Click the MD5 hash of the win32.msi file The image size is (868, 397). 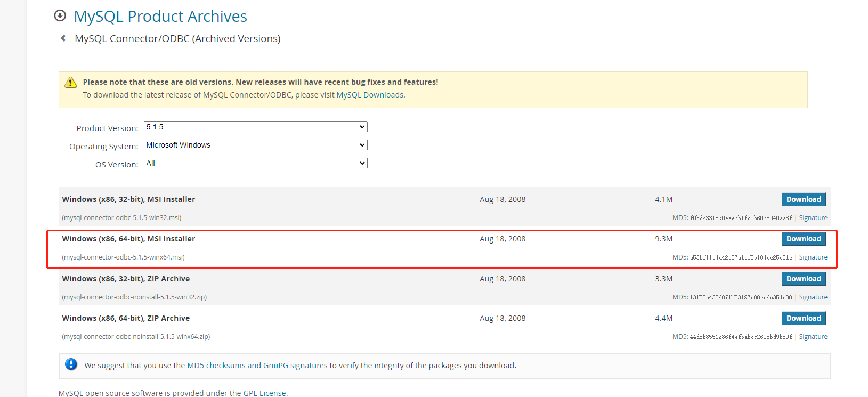coord(741,218)
